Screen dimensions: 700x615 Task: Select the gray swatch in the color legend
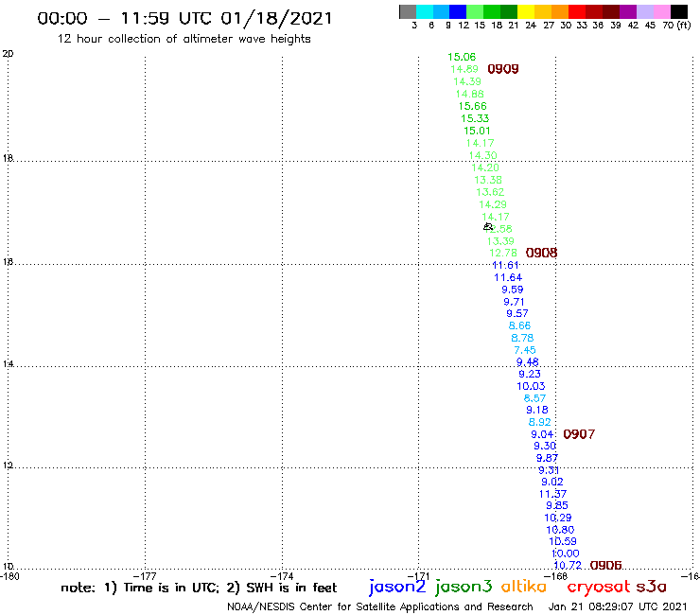(408, 11)
